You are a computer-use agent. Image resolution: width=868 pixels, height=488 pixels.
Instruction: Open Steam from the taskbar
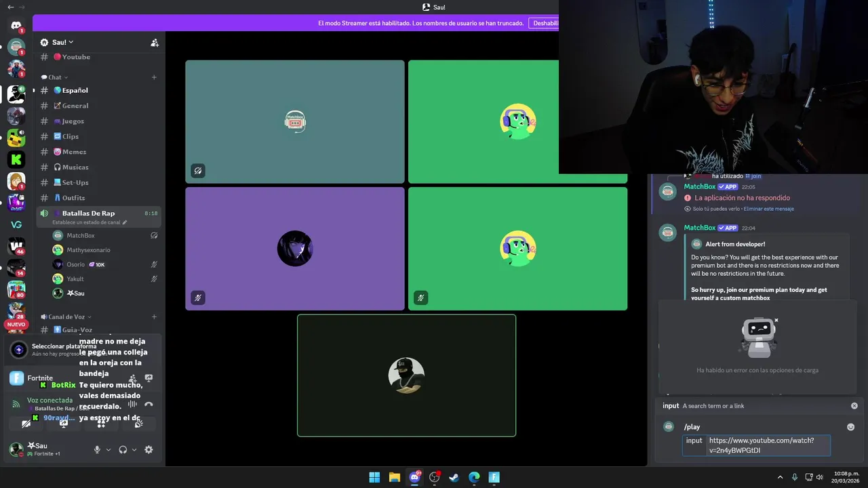(x=454, y=477)
